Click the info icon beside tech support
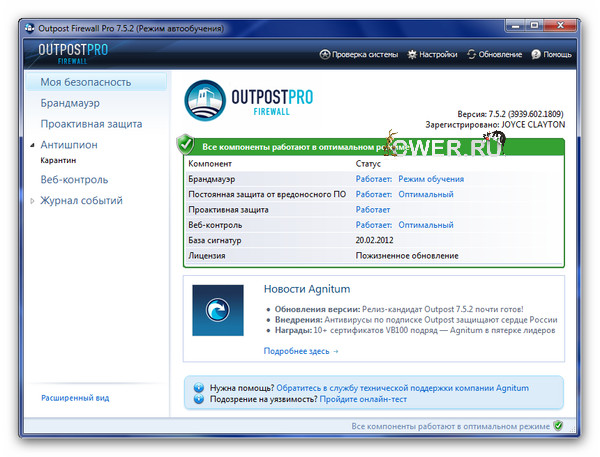Screen dimensions: 600x457 (199, 387)
